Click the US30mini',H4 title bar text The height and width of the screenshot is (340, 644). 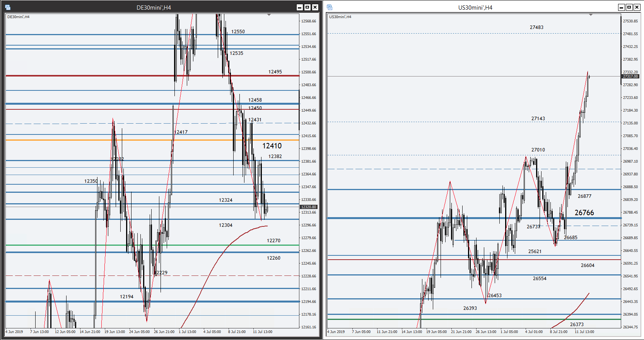(x=475, y=7)
